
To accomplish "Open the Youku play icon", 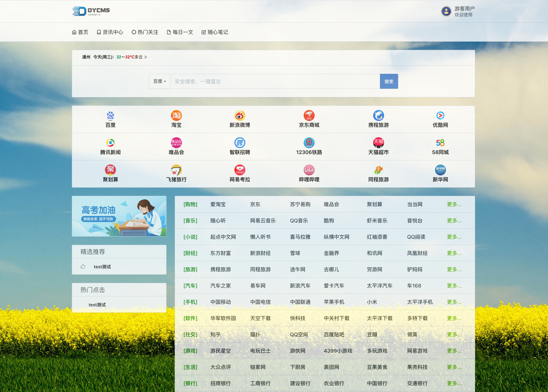I will (440, 116).
